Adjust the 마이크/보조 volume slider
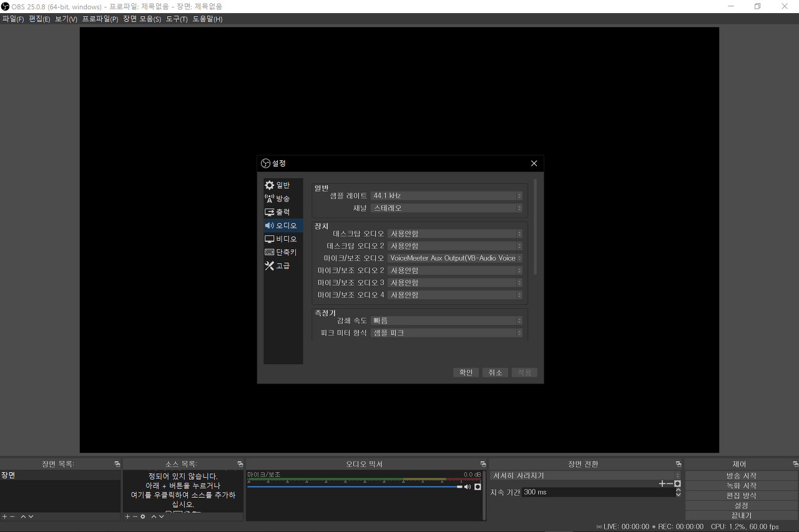 355,486
